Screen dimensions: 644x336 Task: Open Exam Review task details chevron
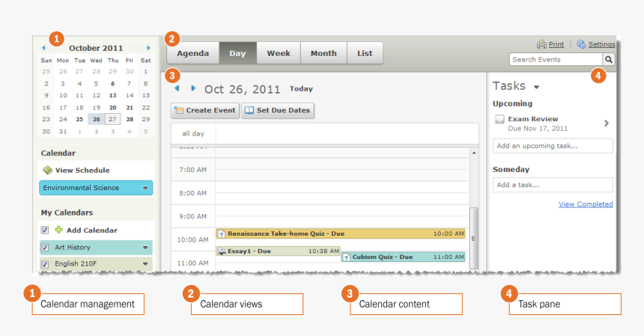(x=607, y=123)
